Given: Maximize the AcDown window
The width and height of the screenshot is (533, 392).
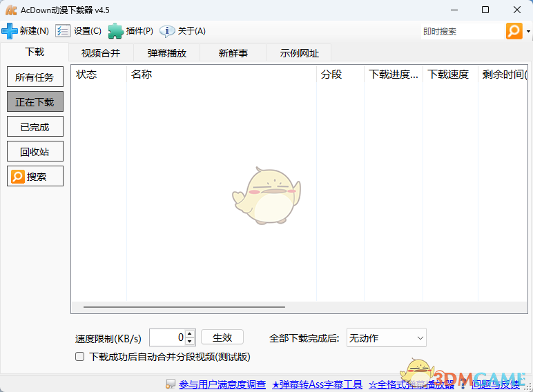Looking at the screenshot, I should coord(485,10).
